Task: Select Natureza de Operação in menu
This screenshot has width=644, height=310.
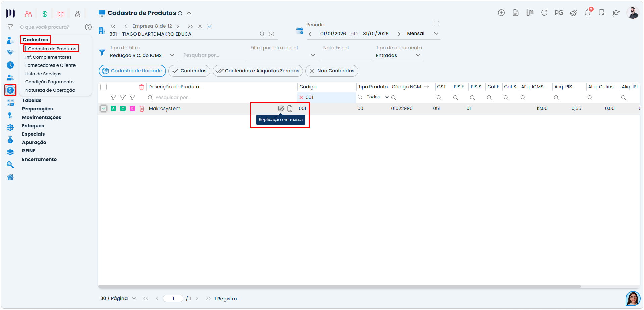Action: click(50, 90)
